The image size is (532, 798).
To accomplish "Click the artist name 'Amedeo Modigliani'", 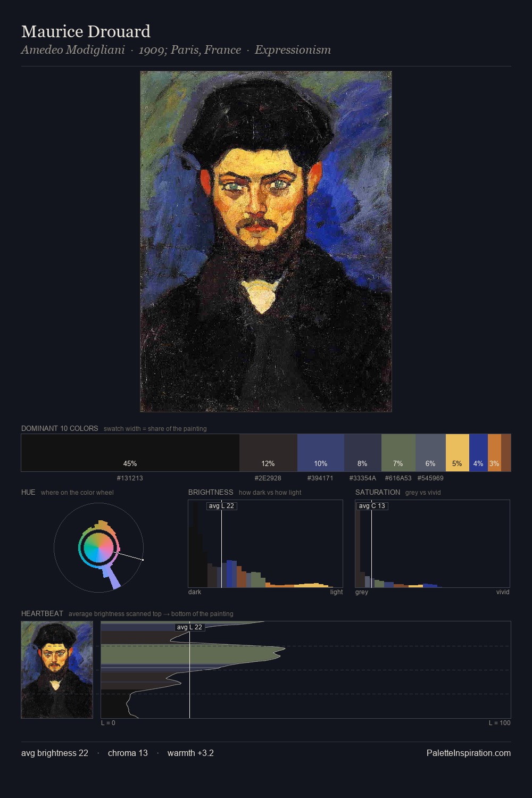I will click(73, 50).
